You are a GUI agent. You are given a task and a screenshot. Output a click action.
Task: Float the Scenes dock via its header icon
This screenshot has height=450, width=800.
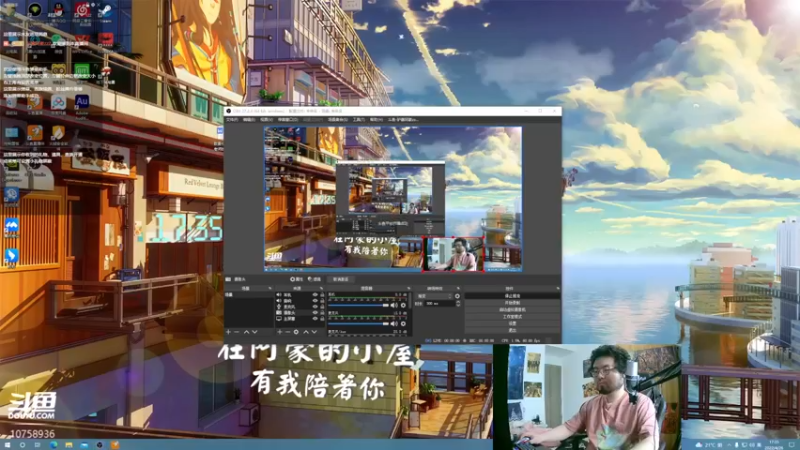click(x=270, y=288)
